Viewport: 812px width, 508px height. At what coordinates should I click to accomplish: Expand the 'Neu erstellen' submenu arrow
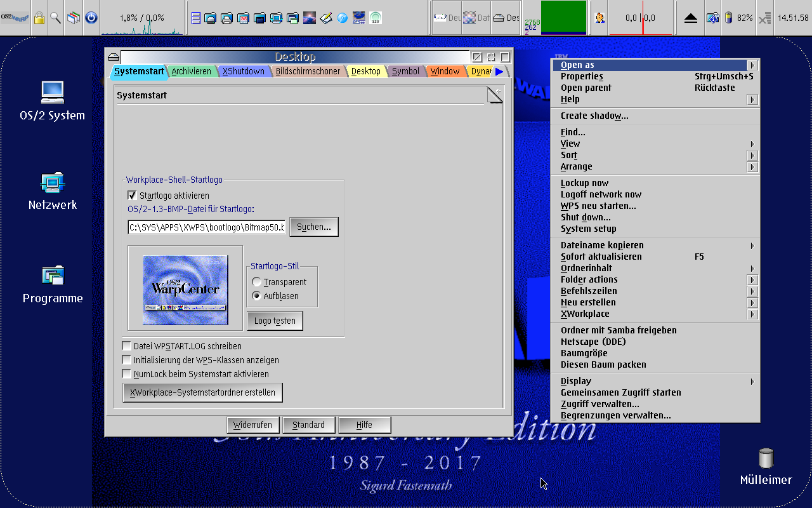(x=752, y=303)
